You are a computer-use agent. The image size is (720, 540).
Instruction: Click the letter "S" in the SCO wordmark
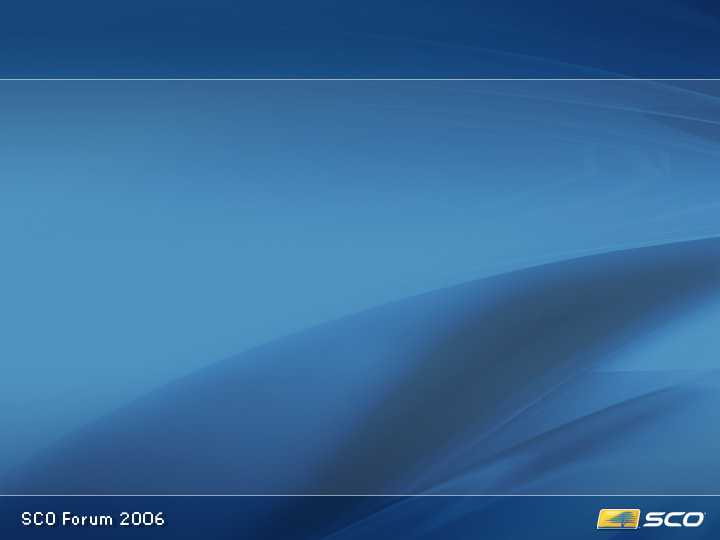654,519
